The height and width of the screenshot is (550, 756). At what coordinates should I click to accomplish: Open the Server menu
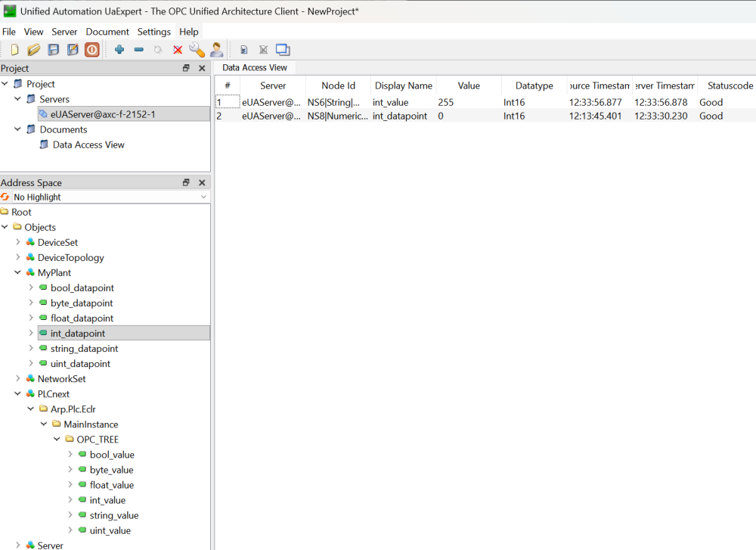[64, 32]
